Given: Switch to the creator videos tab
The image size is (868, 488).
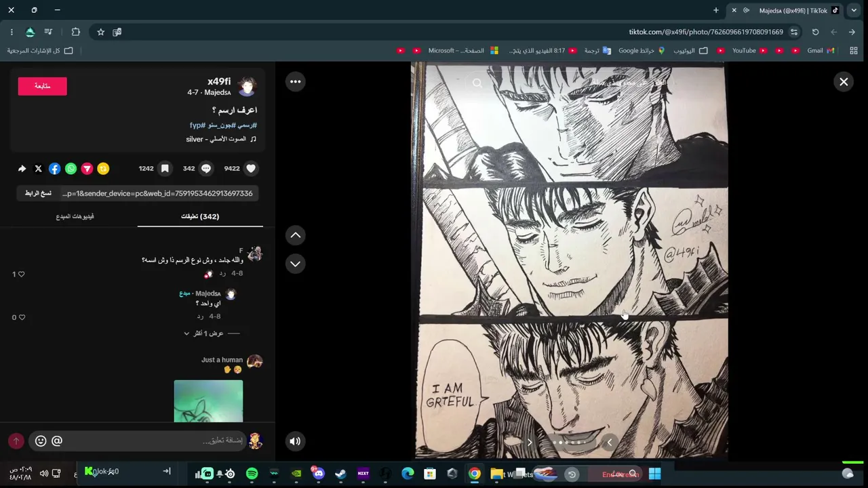Looking at the screenshot, I should (x=75, y=216).
